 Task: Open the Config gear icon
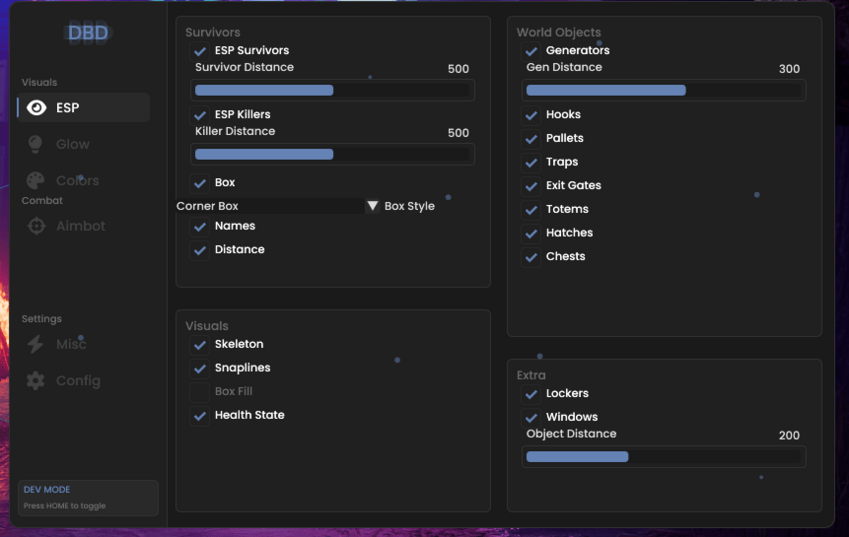pos(36,381)
